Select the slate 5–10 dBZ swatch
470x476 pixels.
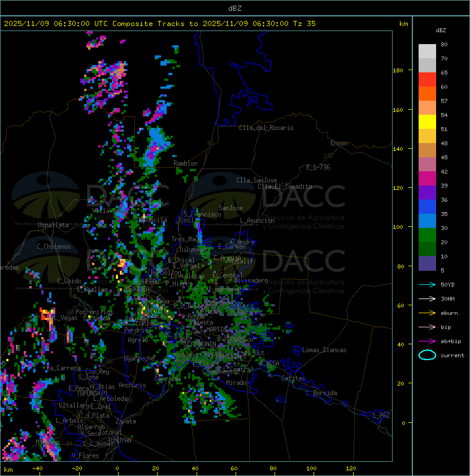(427, 263)
